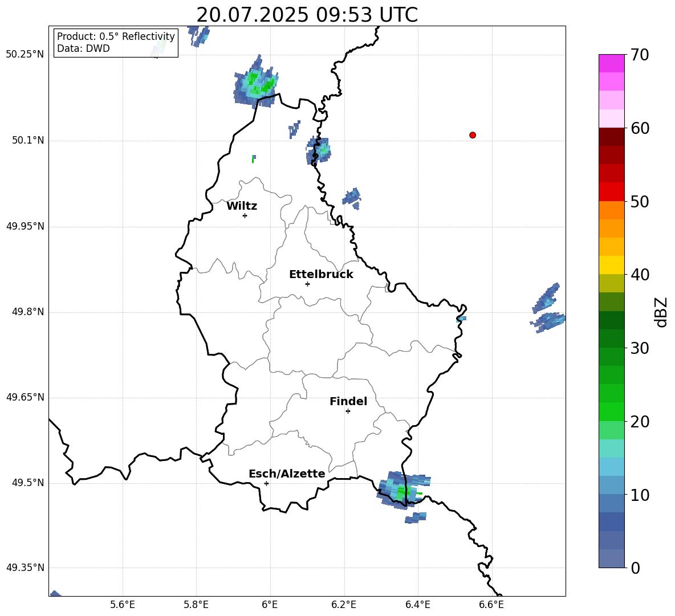Pick the yellow swatch near 40 dBZ
The height and width of the screenshot is (616, 675).
click(x=611, y=265)
